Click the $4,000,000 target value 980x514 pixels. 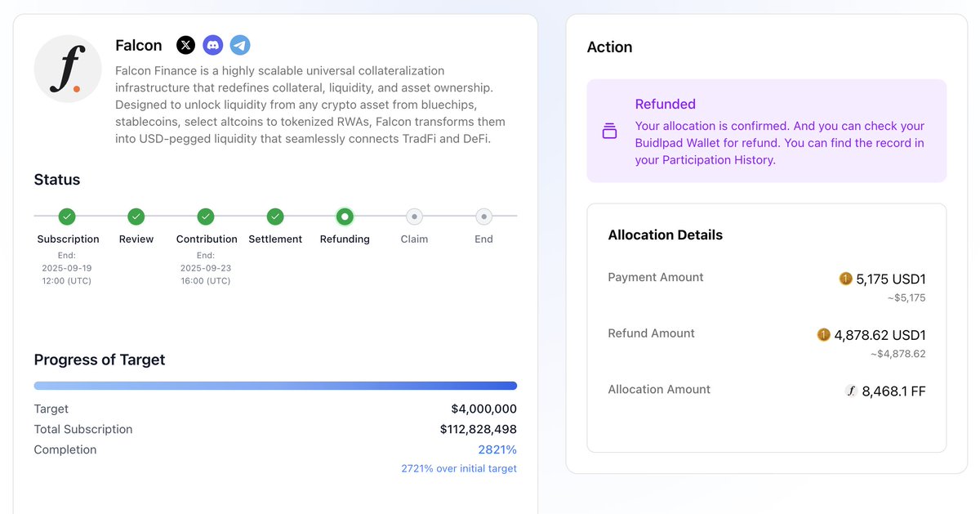coord(483,409)
